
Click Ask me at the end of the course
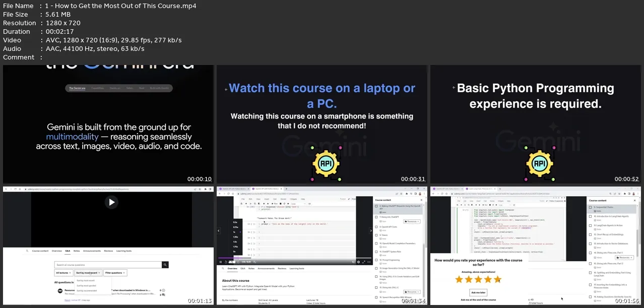(478, 300)
